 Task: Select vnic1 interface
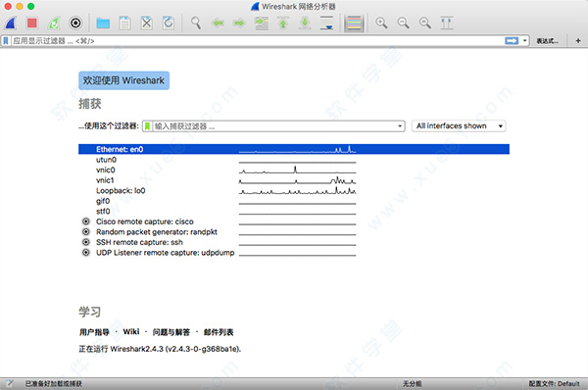click(105, 180)
